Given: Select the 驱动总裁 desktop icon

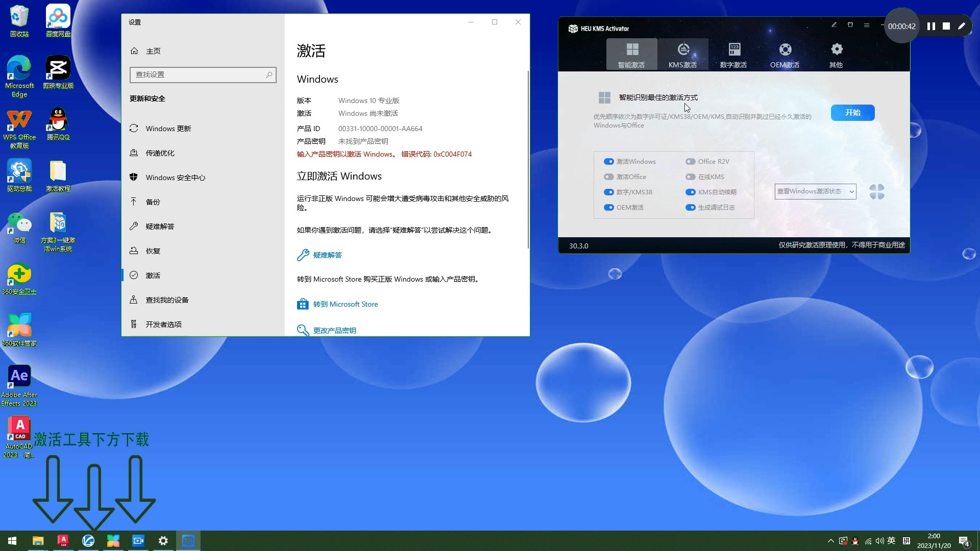Looking at the screenshot, I should tap(19, 175).
